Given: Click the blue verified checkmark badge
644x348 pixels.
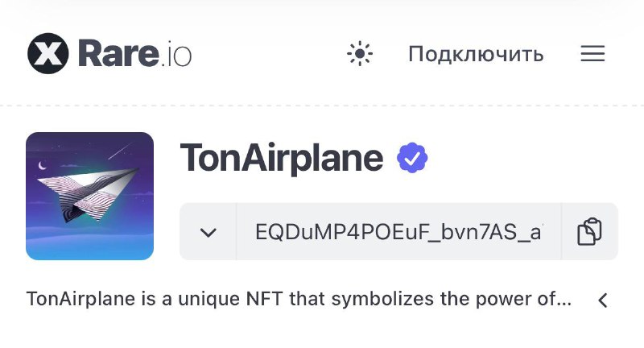Looking at the screenshot, I should click(412, 157).
